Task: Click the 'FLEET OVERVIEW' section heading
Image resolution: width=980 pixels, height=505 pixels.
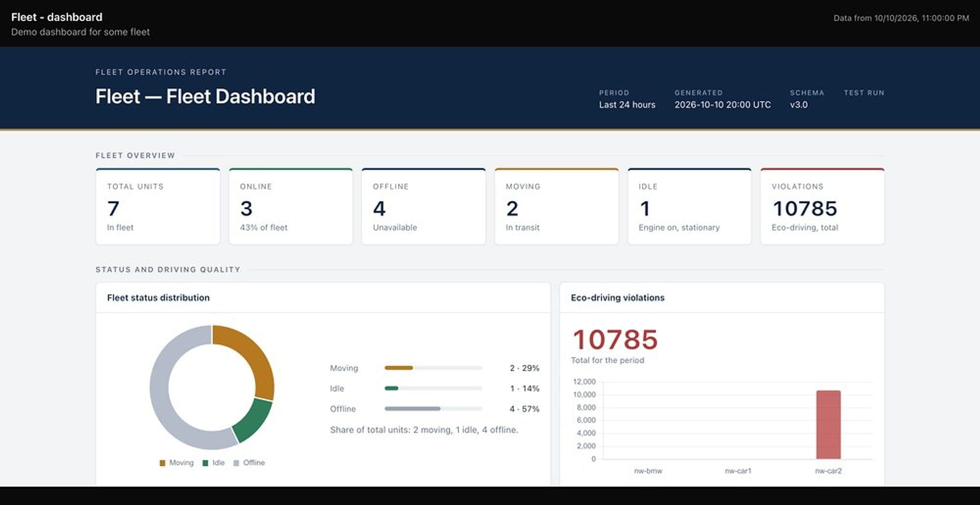Action: pos(135,155)
